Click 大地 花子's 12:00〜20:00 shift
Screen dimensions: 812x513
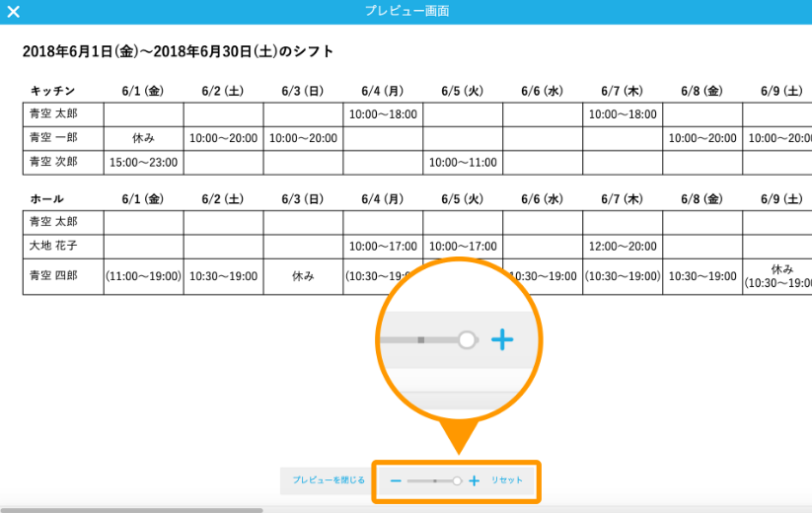[x=623, y=247]
